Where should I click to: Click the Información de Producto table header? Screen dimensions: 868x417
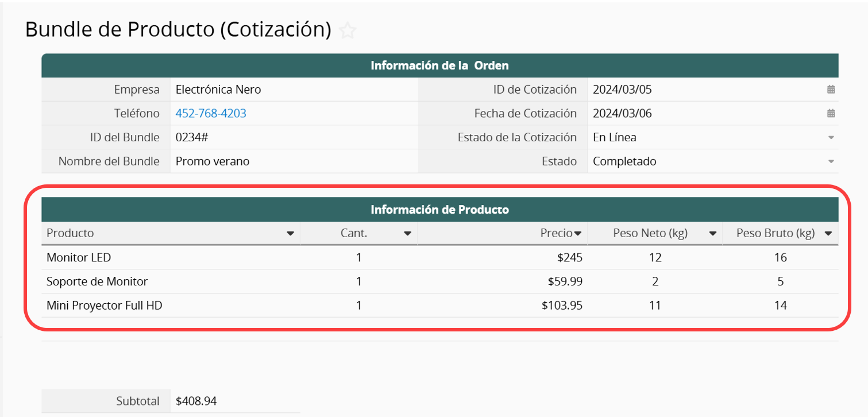tap(439, 210)
